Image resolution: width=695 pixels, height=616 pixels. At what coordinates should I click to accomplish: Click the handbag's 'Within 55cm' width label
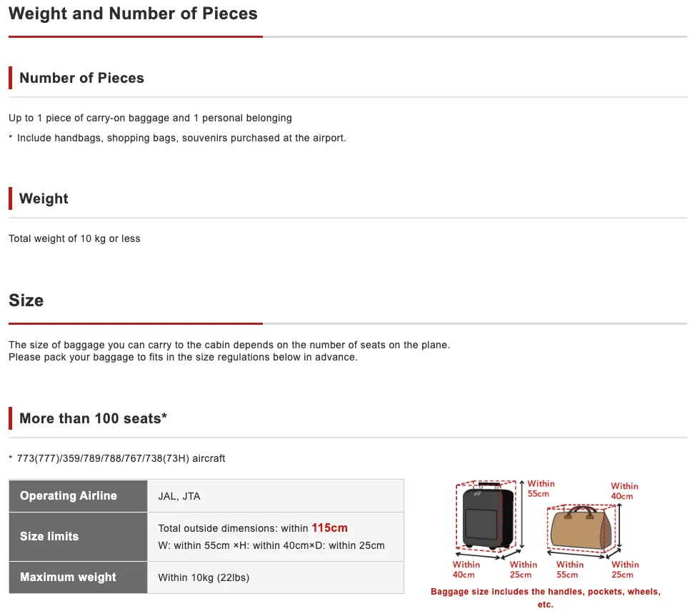569,570
